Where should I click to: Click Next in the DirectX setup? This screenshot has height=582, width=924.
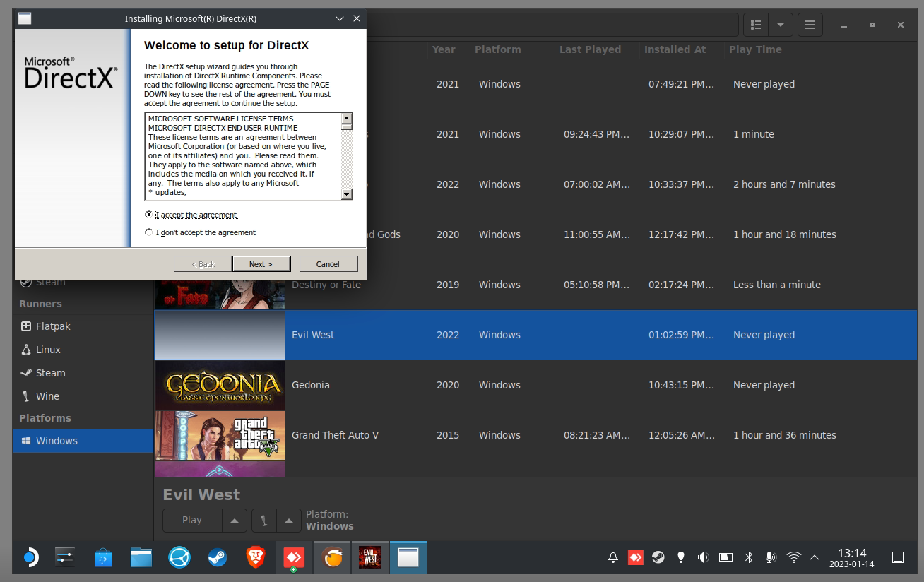pos(261,264)
